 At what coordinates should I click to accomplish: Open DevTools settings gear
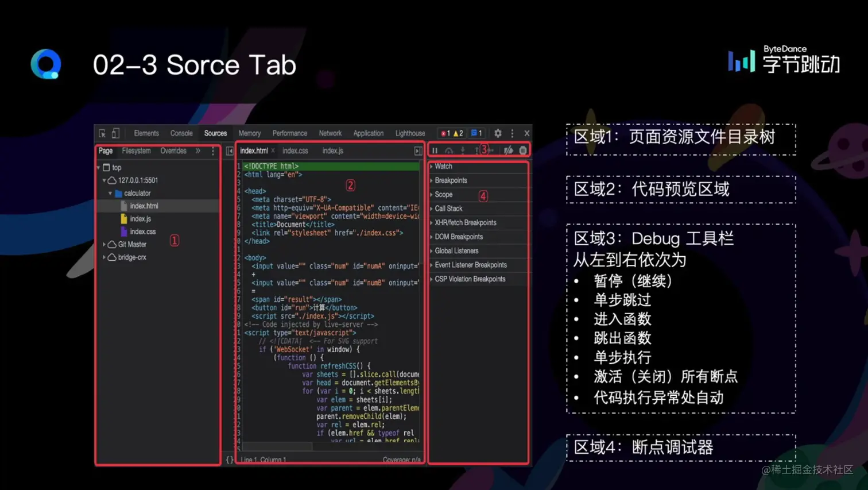(x=498, y=133)
